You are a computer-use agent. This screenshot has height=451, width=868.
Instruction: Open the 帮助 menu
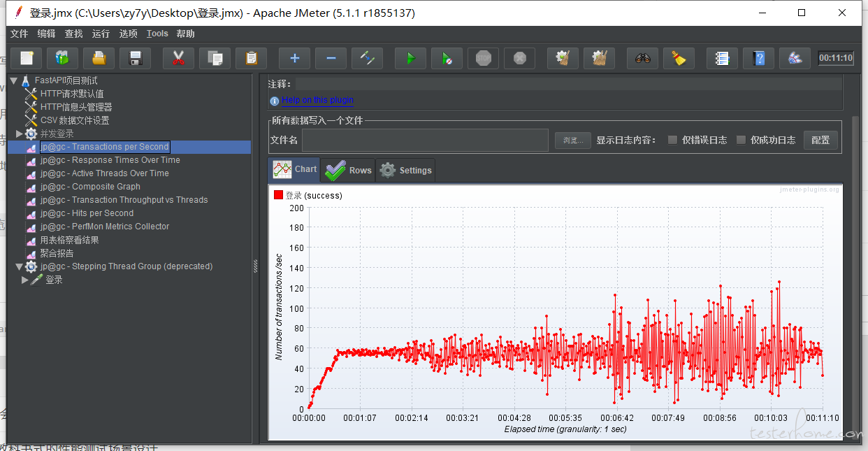point(186,34)
